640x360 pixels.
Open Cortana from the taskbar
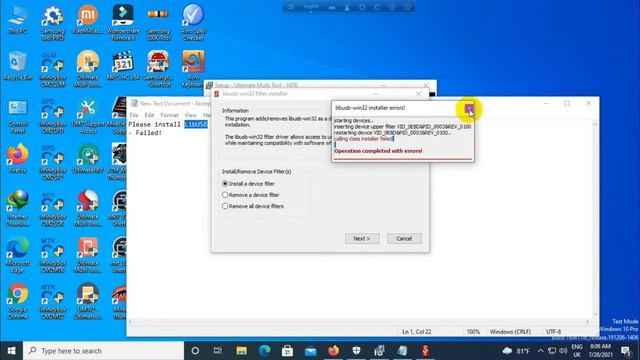pos(195,351)
